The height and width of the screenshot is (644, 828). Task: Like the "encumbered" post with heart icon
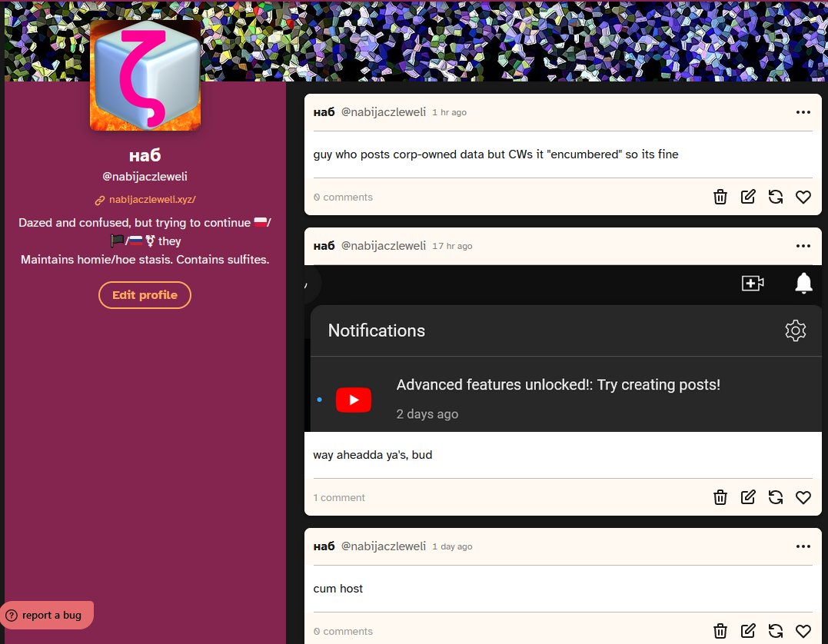tap(803, 197)
